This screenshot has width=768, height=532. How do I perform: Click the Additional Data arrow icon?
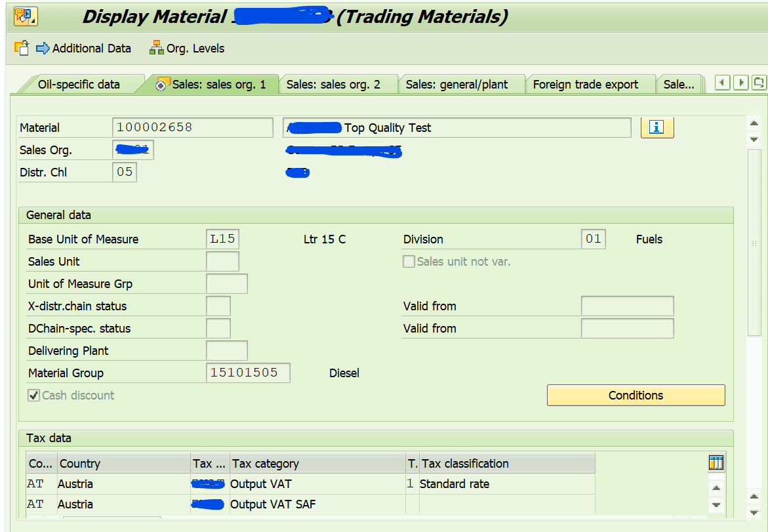43,48
